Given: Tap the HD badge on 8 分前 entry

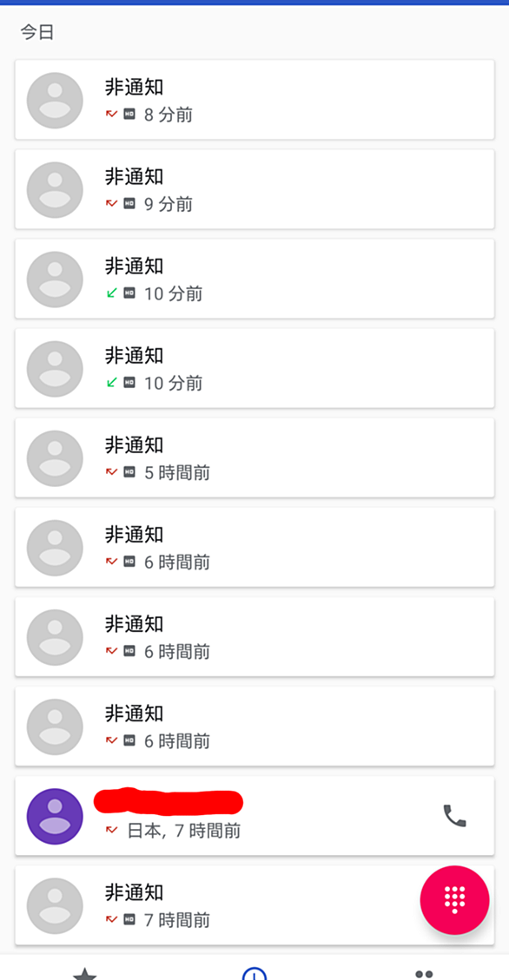Looking at the screenshot, I should (129, 115).
